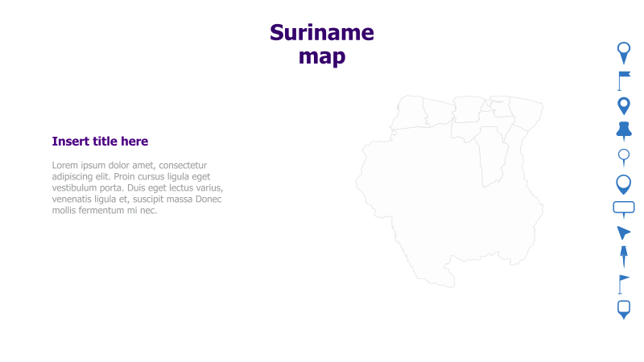Select the small round-head needle pin
The height and width of the screenshot is (362, 644).
623,158
